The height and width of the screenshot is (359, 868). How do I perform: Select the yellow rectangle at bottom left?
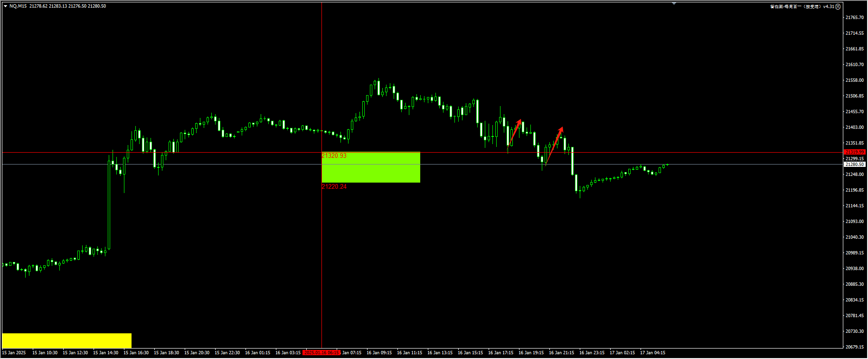66,340
